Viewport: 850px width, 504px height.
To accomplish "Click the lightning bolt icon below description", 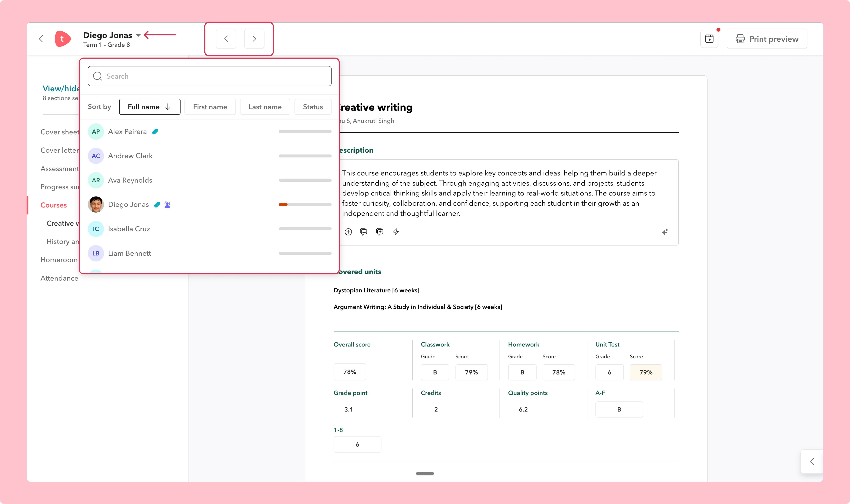I will 396,232.
